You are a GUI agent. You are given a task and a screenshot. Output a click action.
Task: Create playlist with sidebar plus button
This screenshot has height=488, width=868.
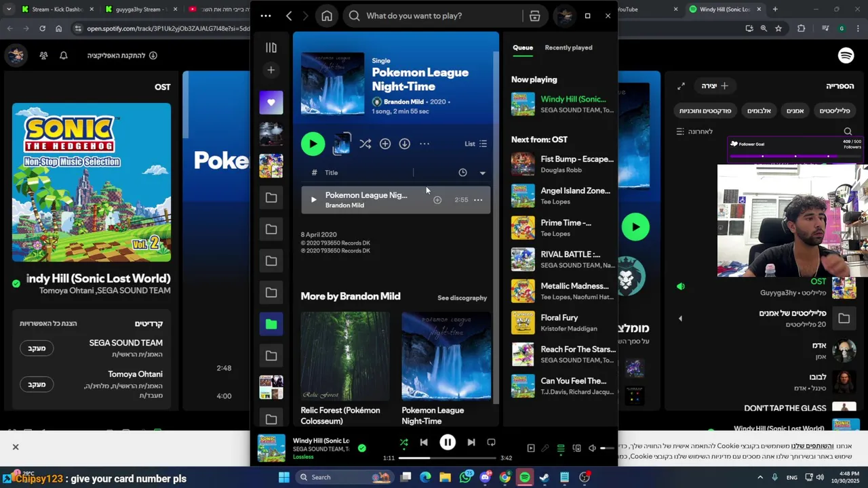271,70
